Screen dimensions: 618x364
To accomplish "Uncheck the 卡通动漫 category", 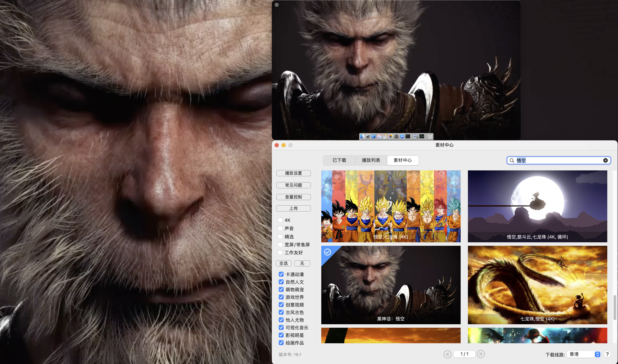I will pos(281,274).
